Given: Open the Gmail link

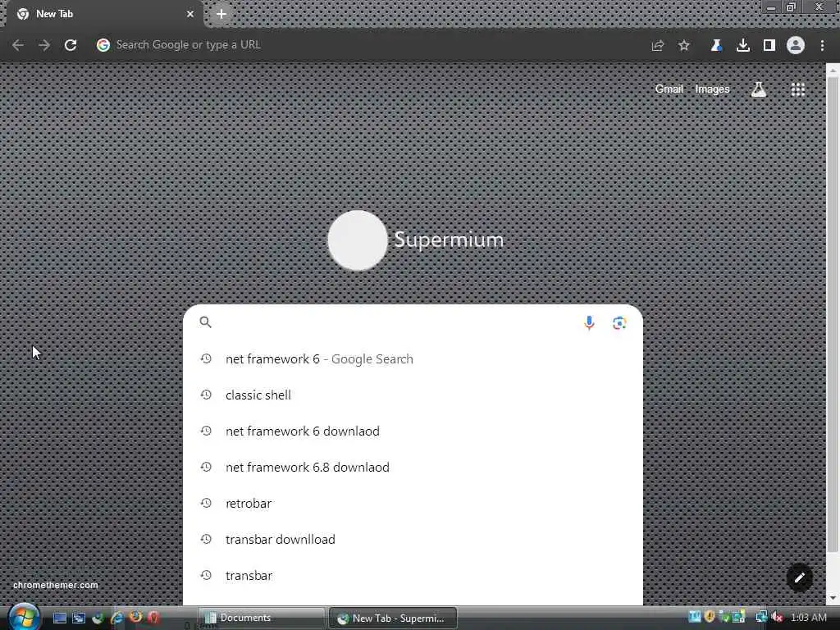Looking at the screenshot, I should 669,89.
